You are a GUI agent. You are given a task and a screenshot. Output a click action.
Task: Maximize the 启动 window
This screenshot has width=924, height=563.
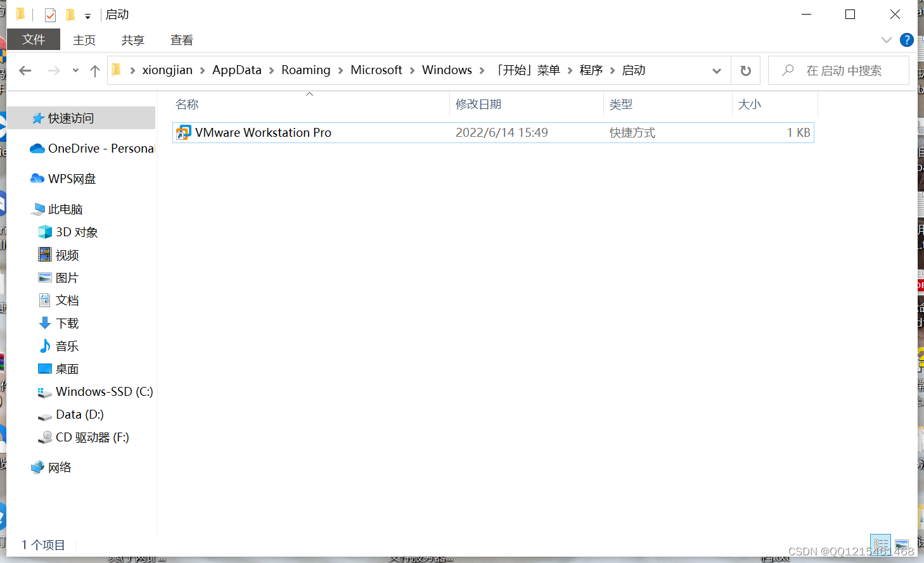point(850,14)
